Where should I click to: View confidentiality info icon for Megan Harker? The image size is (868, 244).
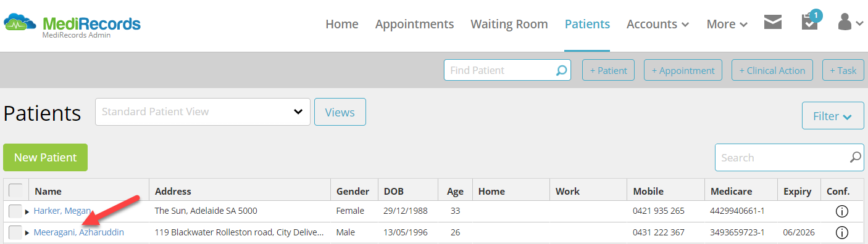(x=841, y=211)
